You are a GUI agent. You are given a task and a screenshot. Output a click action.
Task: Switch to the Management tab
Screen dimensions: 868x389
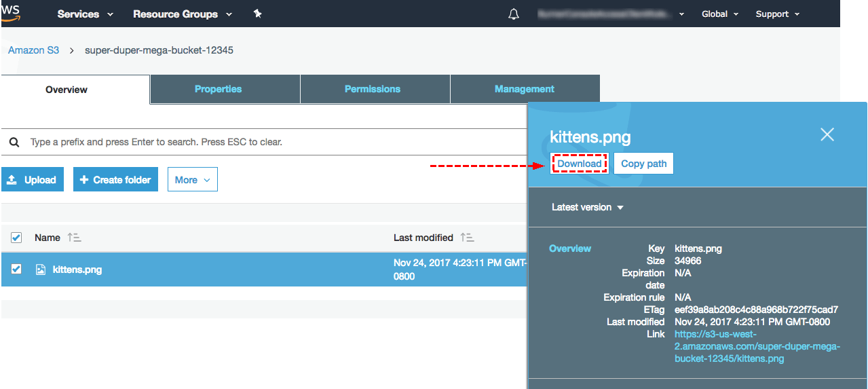[525, 89]
